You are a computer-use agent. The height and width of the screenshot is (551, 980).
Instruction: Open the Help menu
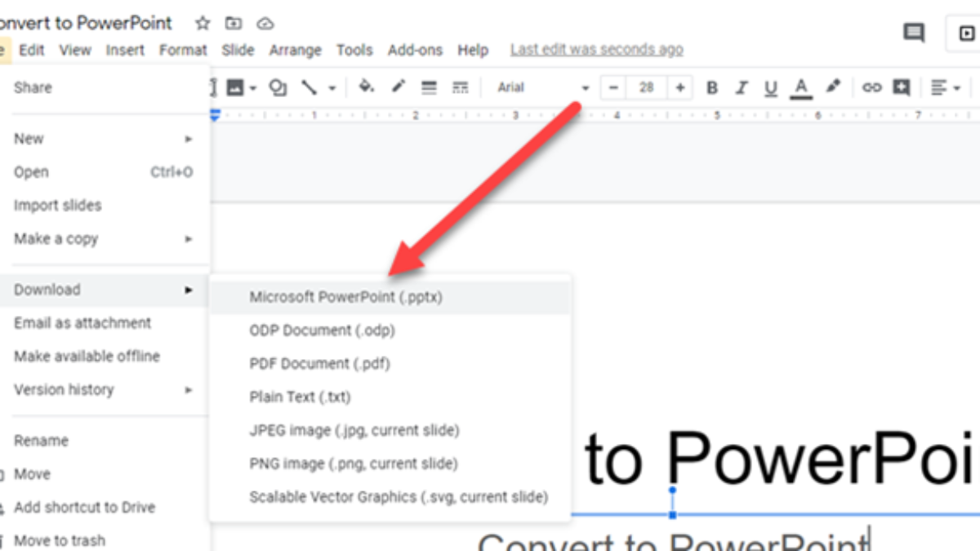(x=472, y=50)
